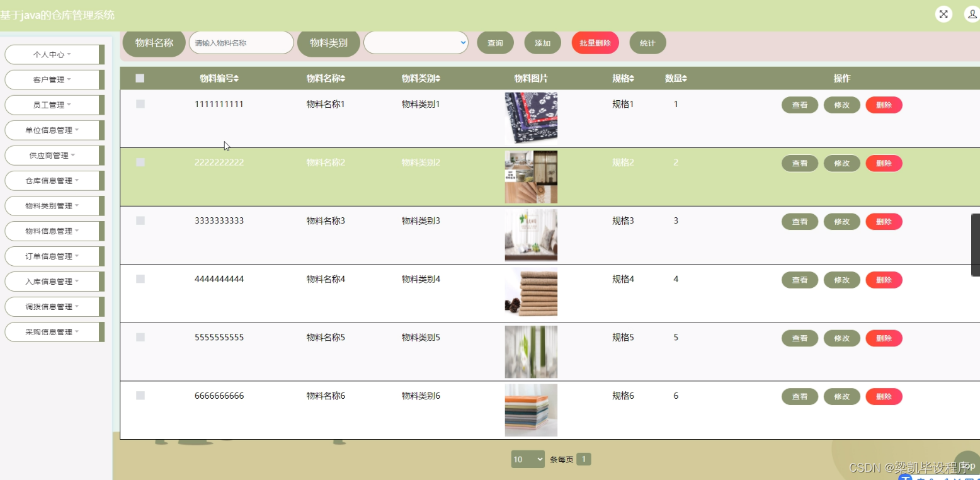View details of 物料名称6 row
Viewport: 980px width, 480px height.
[x=800, y=397]
